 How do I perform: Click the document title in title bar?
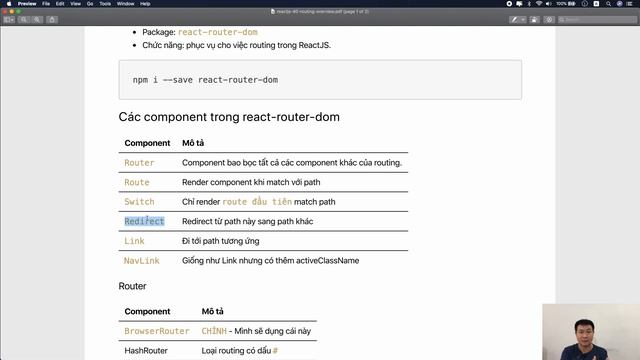(x=320, y=11)
